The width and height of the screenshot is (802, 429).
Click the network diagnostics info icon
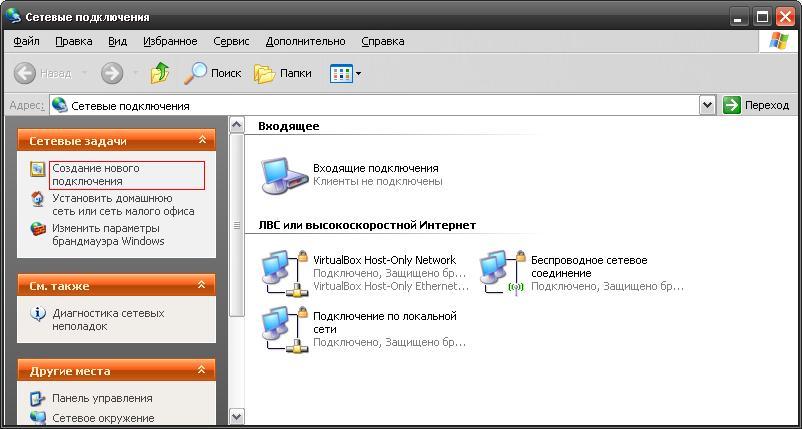point(38,313)
